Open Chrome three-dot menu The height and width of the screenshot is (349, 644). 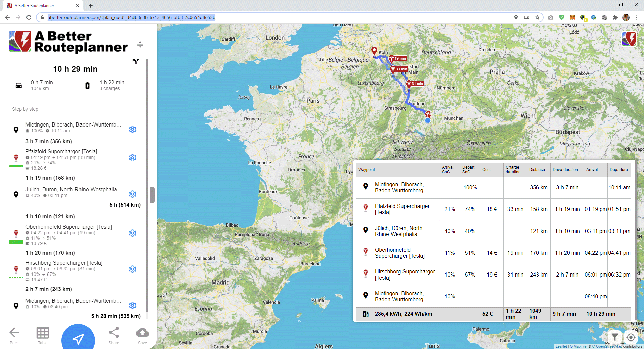tap(637, 17)
